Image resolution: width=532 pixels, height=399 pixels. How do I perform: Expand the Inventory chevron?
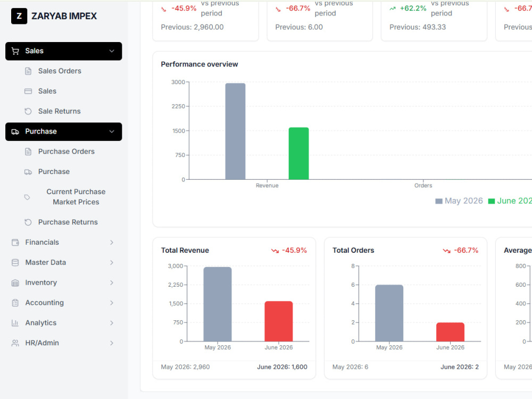(112, 282)
